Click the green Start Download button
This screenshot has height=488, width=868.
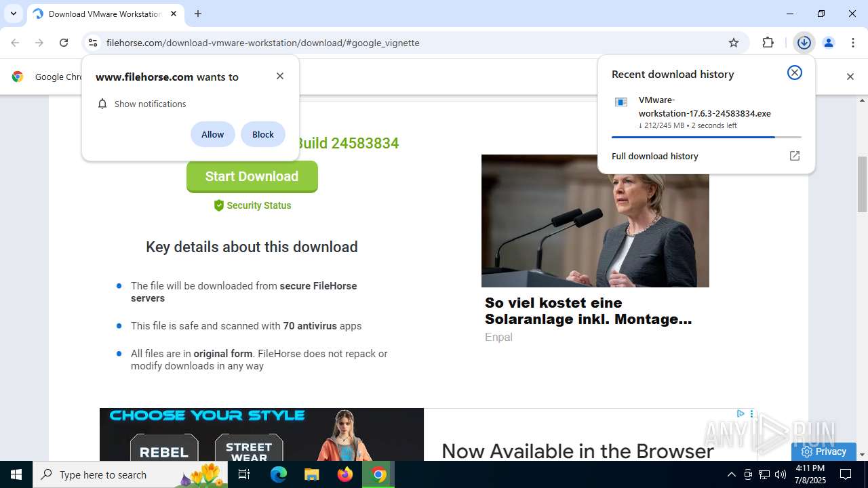tap(252, 176)
